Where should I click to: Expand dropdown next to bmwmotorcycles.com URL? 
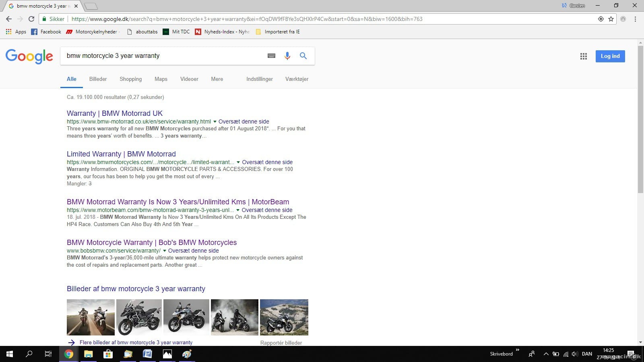(x=238, y=162)
